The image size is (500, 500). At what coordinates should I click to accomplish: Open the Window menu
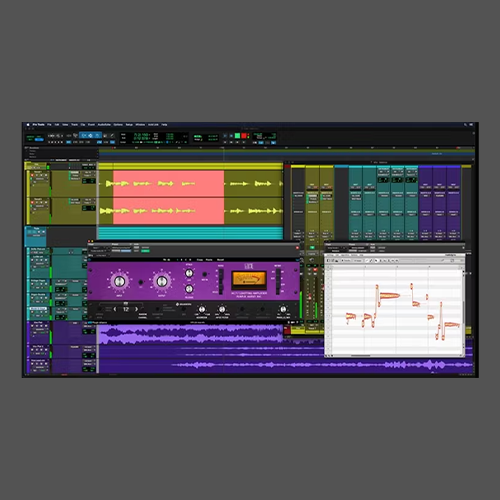click(140, 125)
